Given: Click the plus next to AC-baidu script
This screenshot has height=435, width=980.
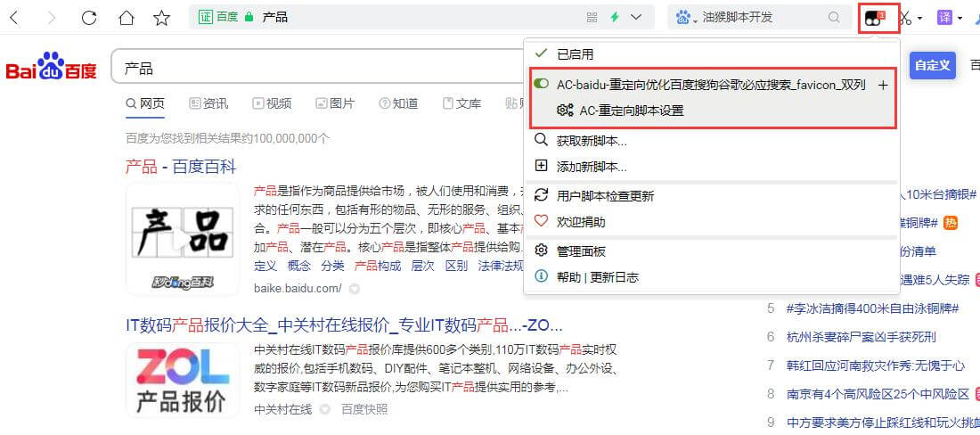Looking at the screenshot, I should (883, 85).
